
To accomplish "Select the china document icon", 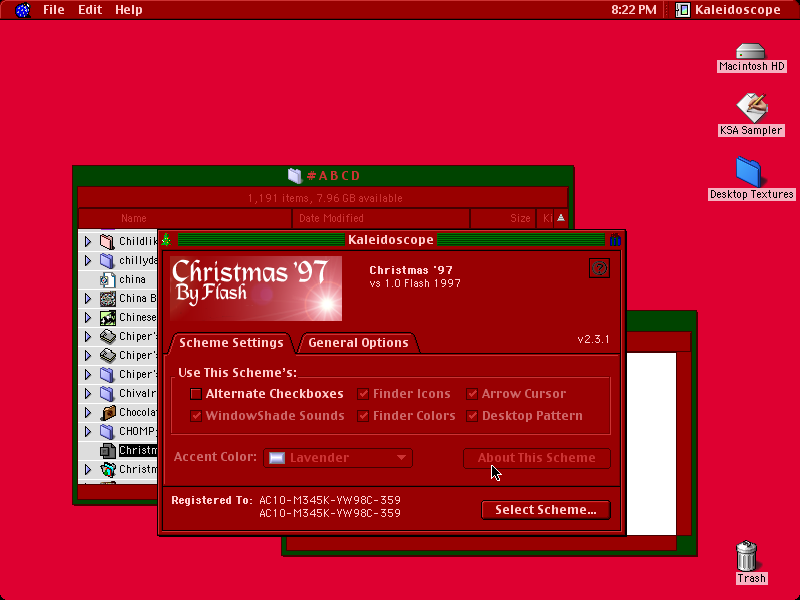I will click(107, 280).
